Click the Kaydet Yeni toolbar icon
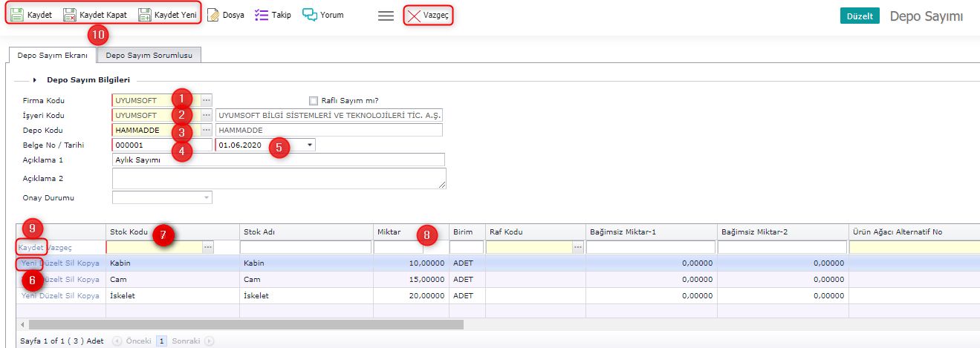The width and height of the screenshot is (980, 348). tap(145, 14)
